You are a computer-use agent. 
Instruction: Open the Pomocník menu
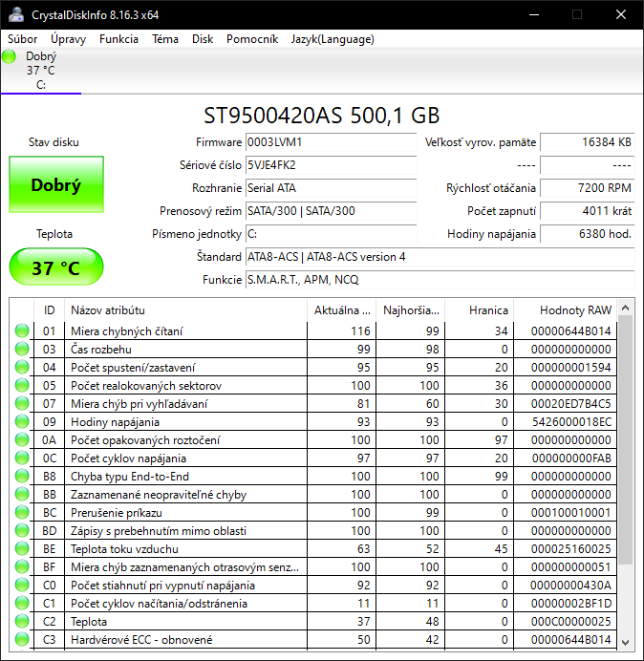252,39
